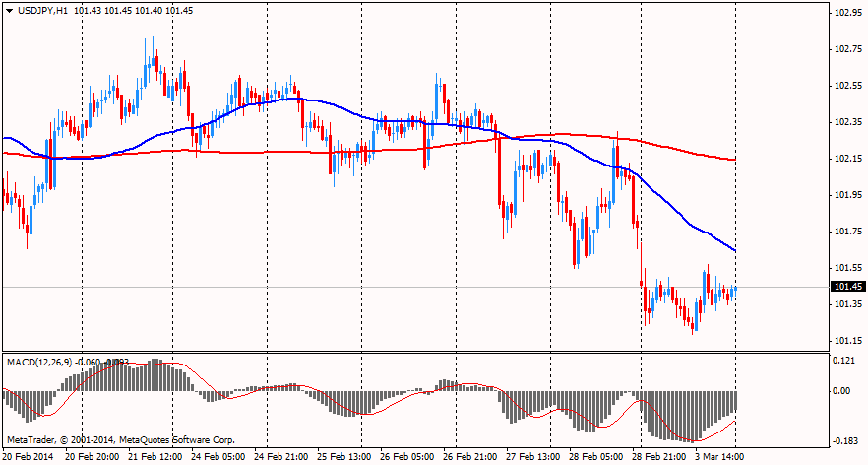Click the 27 Feb 13:00 time label

[533, 457]
